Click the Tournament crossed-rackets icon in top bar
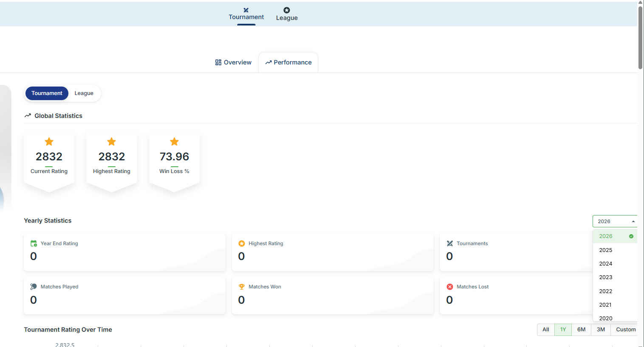Viewport: 644px width, 347px height. tap(246, 10)
